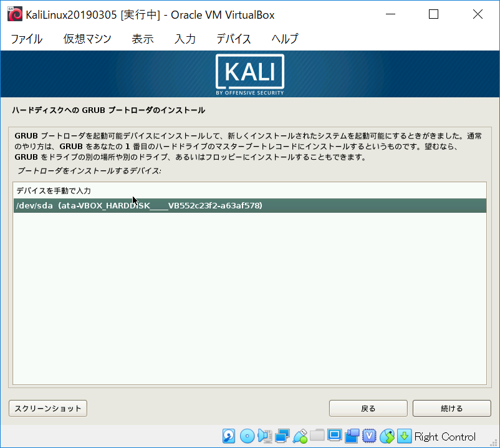500x448 pixels.
Task: Click the hard disk activity status icon
Action: pos(229,436)
